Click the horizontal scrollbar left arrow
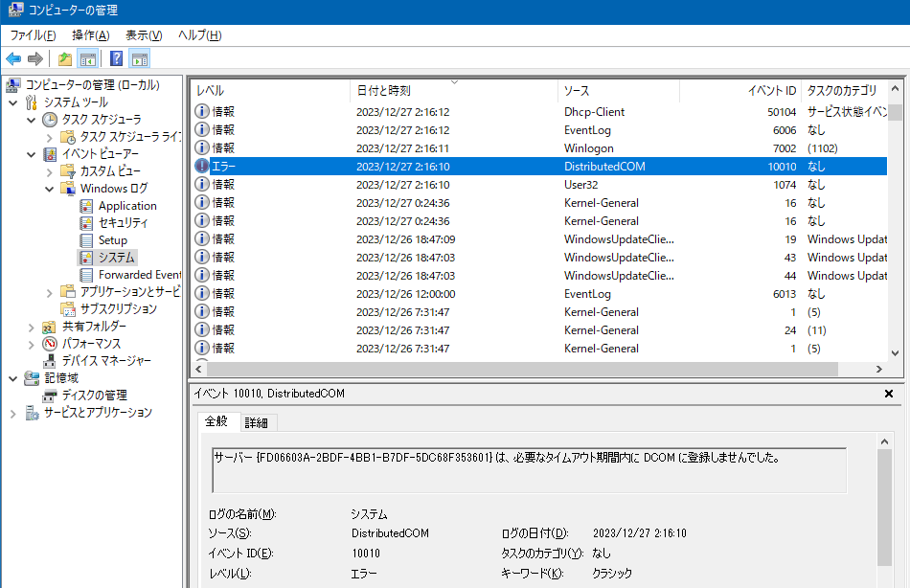Viewport: 910px width, 588px height. [x=199, y=369]
